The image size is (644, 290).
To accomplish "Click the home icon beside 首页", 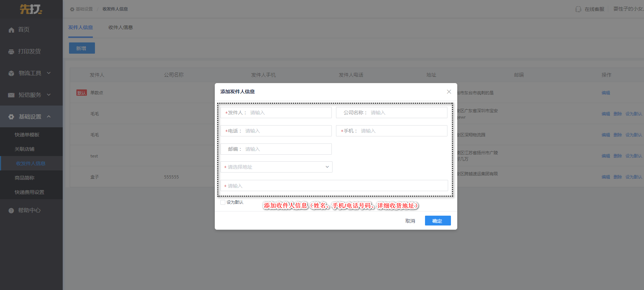I will click(x=11, y=30).
